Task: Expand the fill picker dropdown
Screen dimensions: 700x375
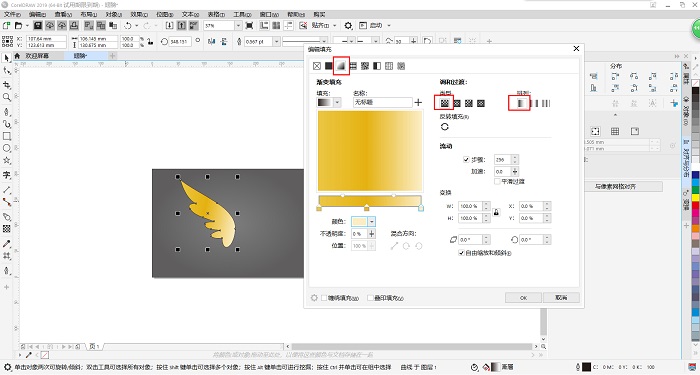Action: [337, 103]
